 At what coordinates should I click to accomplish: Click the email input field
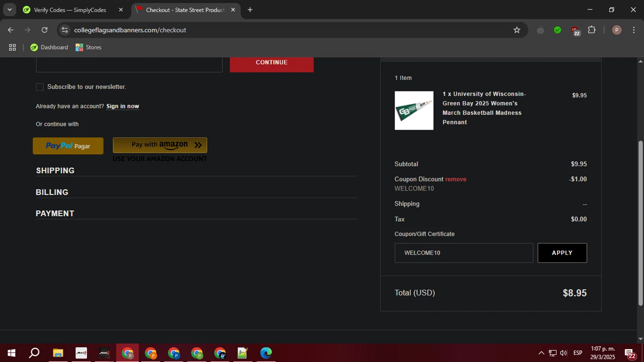pyautogui.click(x=129, y=64)
